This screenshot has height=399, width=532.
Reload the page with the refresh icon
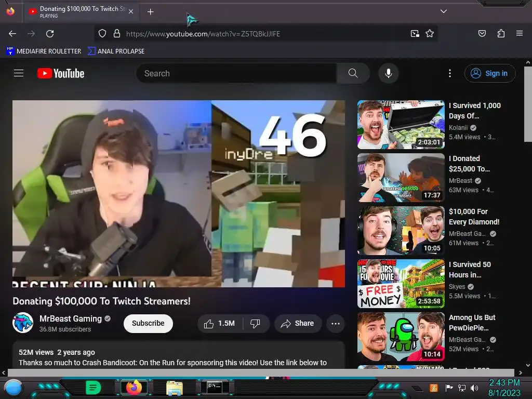pyautogui.click(x=50, y=34)
